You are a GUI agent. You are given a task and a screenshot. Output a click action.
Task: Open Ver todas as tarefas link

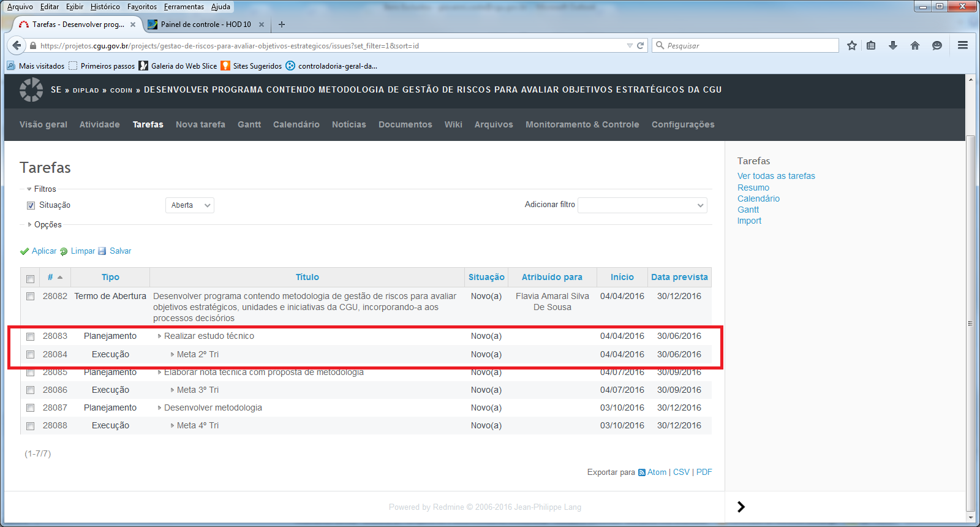pyautogui.click(x=776, y=176)
